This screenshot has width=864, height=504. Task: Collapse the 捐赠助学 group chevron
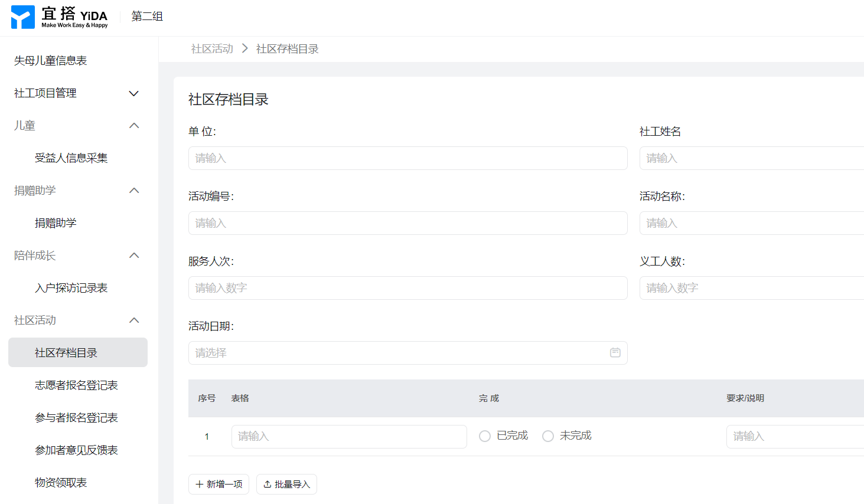[x=134, y=191]
